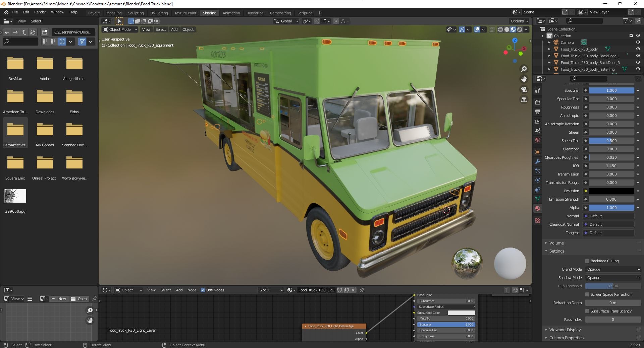The height and width of the screenshot is (348, 644).
Task: Click the viewport Options button
Action: click(519, 21)
